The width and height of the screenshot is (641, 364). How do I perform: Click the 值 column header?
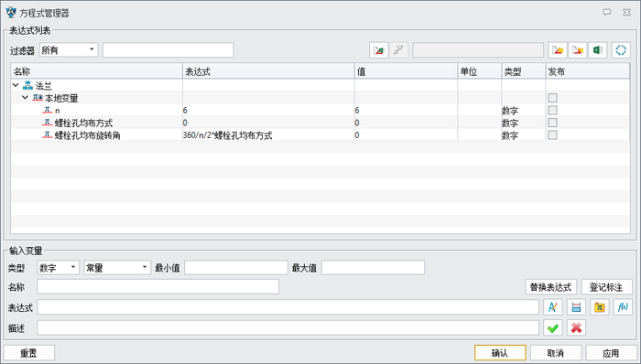pos(406,71)
